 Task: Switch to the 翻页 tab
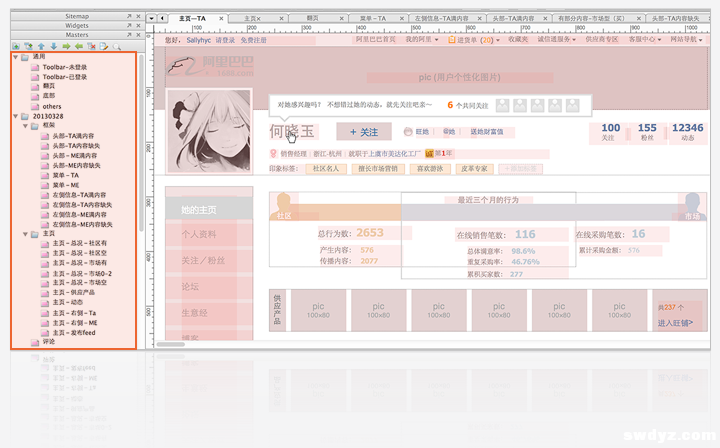(311, 18)
